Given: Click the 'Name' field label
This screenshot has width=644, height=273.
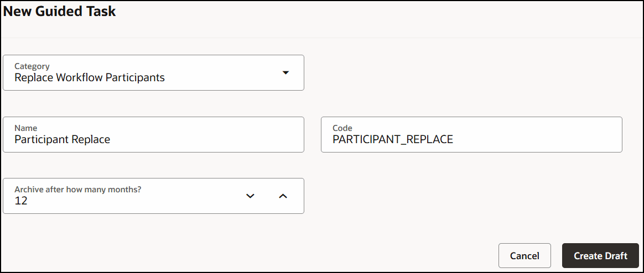Looking at the screenshot, I should 26,128.
